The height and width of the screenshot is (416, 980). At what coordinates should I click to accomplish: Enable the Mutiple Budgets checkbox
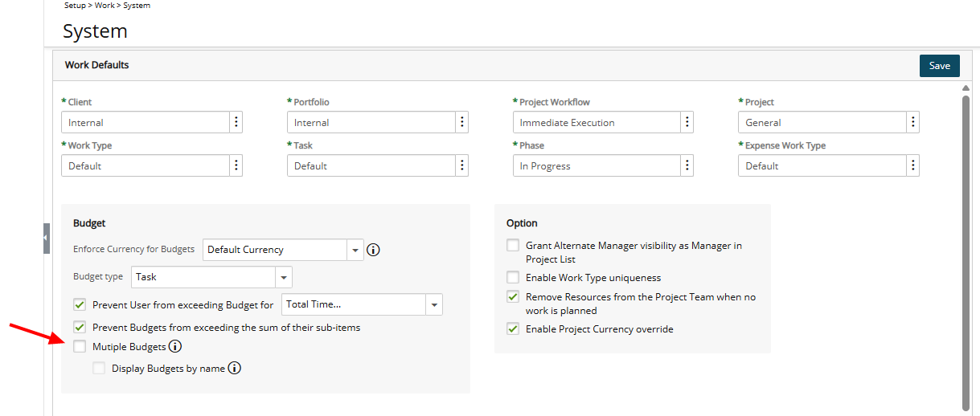80,347
